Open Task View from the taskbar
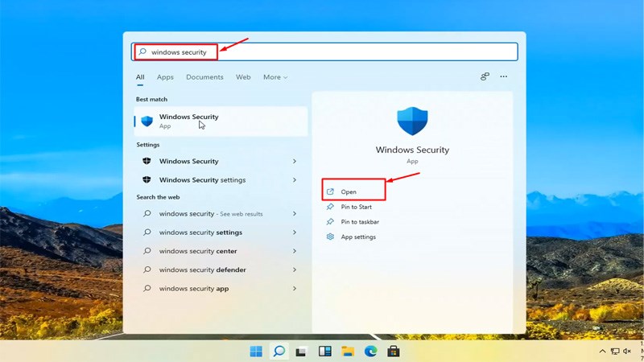Screen dimensions: 644x362 coord(301,352)
